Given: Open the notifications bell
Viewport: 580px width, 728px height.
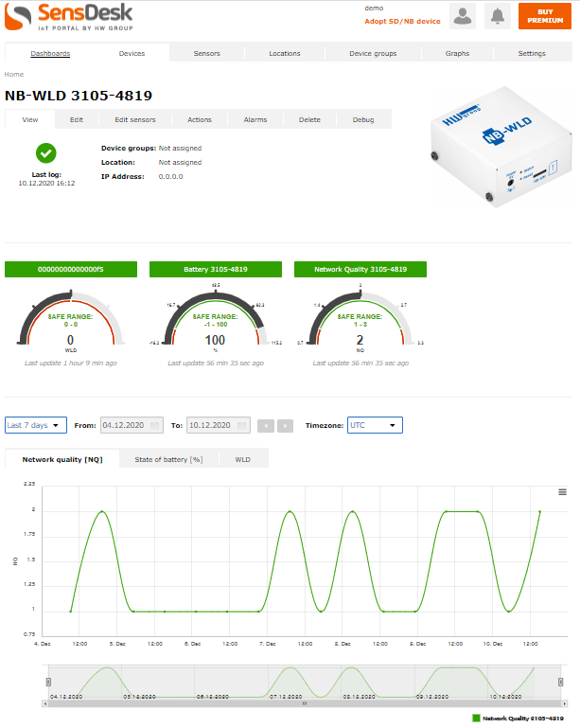Looking at the screenshot, I should [498, 15].
